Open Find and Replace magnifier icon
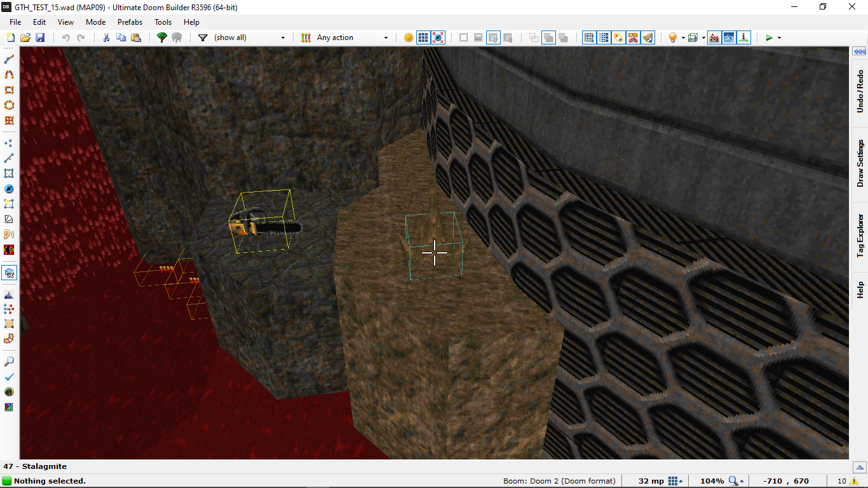This screenshot has width=868, height=488. [9, 362]
